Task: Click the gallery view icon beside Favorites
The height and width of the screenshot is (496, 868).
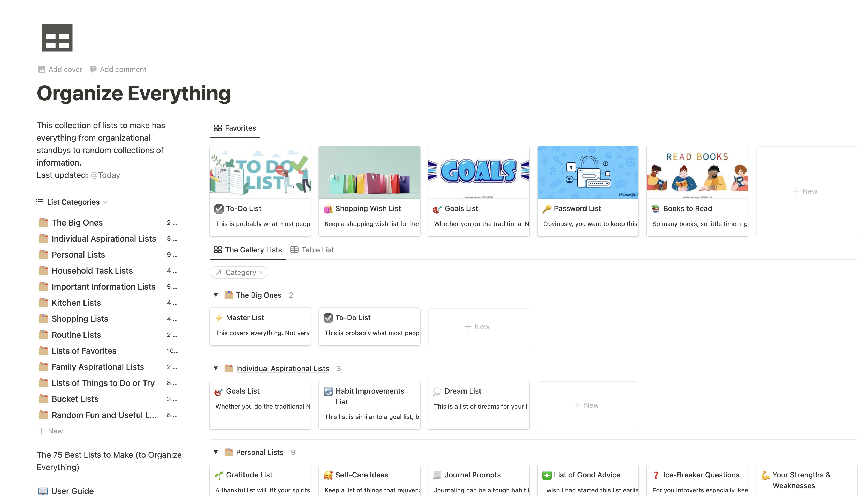Action: [x=218, y=128]
